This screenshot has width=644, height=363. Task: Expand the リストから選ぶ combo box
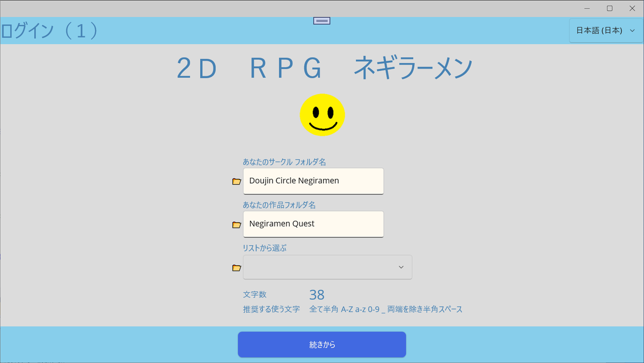click(327, 267)
